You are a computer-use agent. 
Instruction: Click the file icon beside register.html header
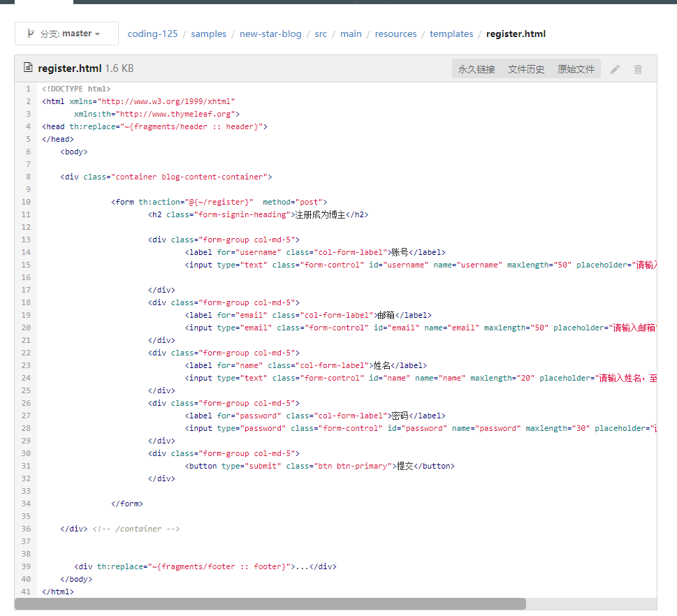(x=28, y=68)
